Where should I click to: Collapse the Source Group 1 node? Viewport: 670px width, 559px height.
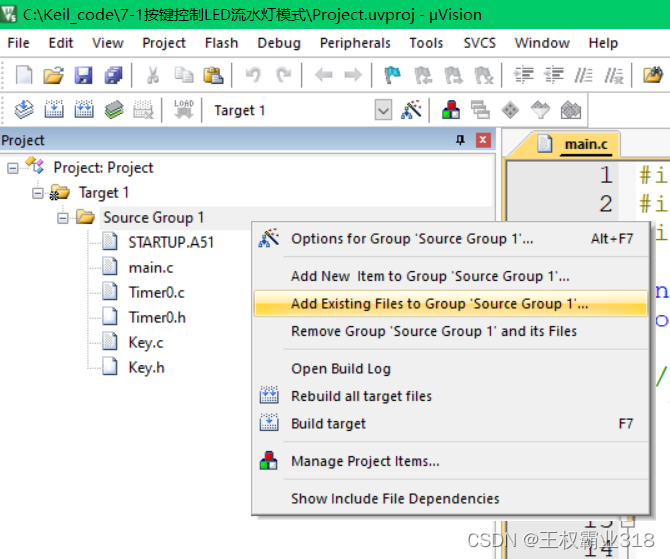pyautogui.click(x=63, y=218)
